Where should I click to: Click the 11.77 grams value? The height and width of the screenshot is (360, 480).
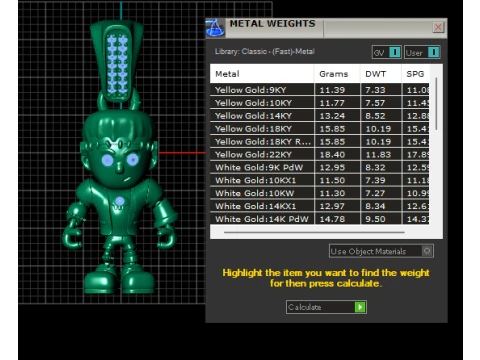(x=332, y=103)
